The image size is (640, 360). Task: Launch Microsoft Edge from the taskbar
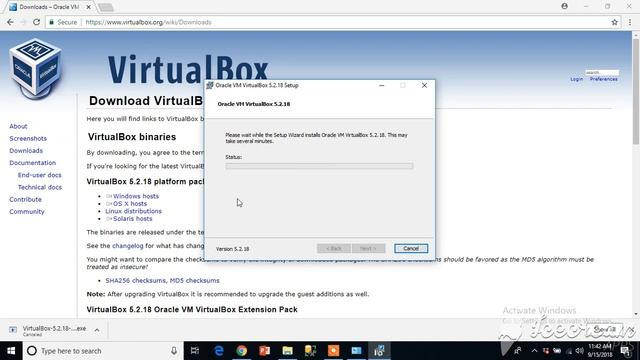pyautogui.click(x=219, y=351)
